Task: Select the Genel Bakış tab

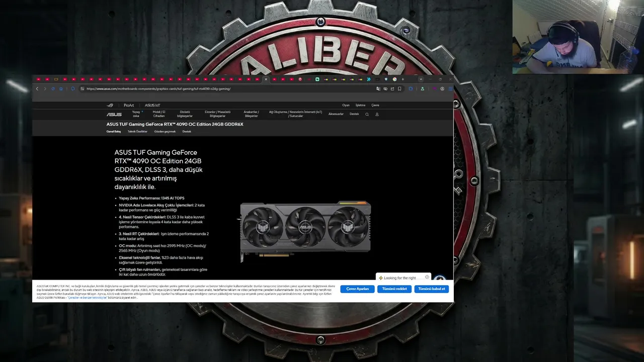Action: [113, 131]
